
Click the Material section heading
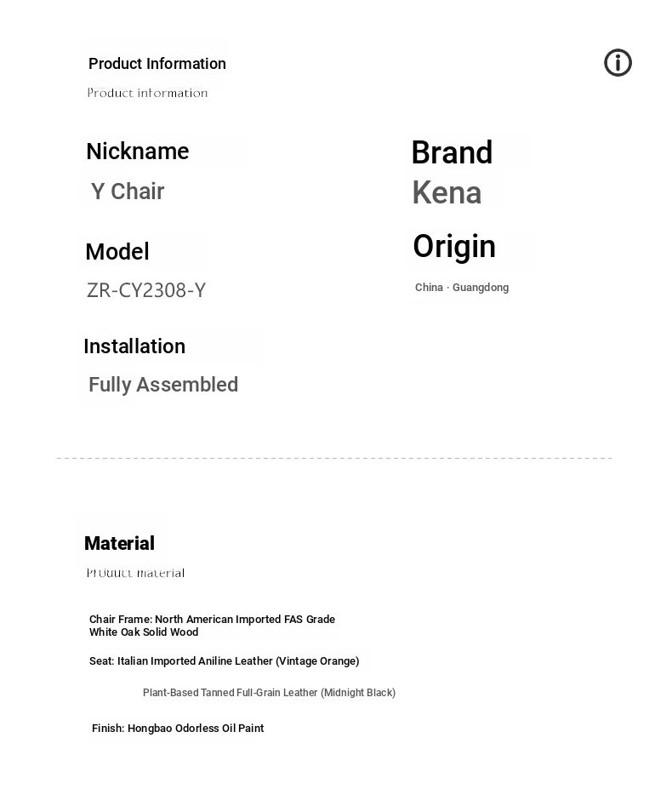point(119,543)
